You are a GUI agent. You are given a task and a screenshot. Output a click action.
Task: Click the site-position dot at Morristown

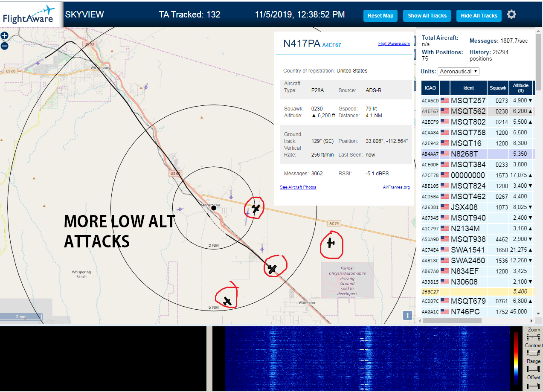214,208
